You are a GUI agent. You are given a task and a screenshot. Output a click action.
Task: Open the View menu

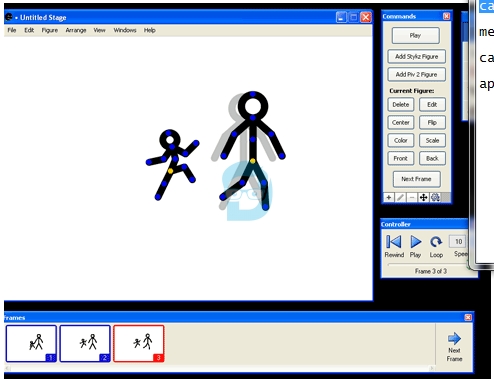pos(99,30)
